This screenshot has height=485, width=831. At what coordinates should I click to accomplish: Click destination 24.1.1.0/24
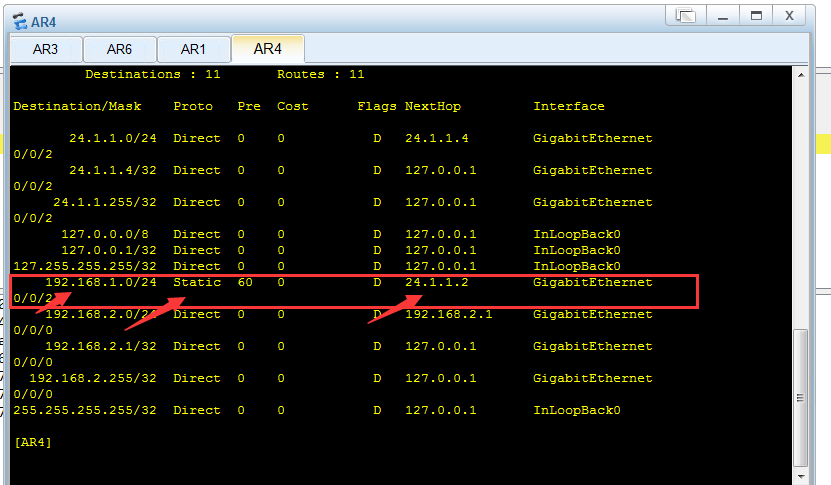[113, 138]
